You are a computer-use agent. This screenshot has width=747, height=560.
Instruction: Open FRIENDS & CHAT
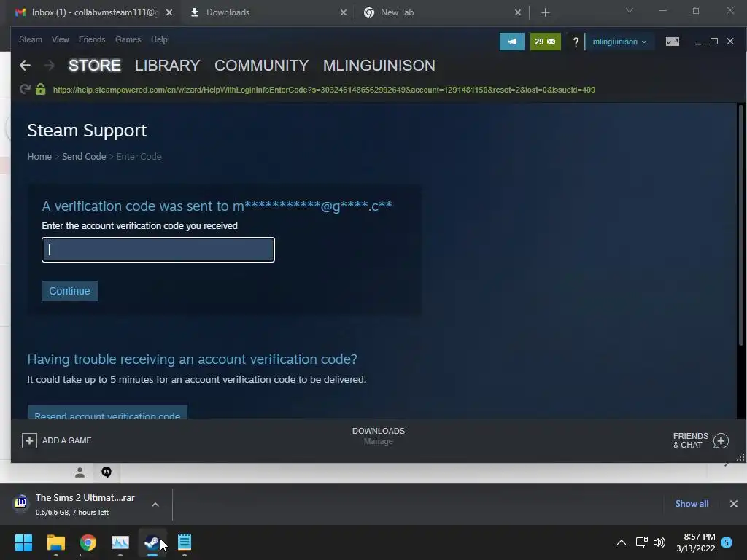tap(690, 440)
